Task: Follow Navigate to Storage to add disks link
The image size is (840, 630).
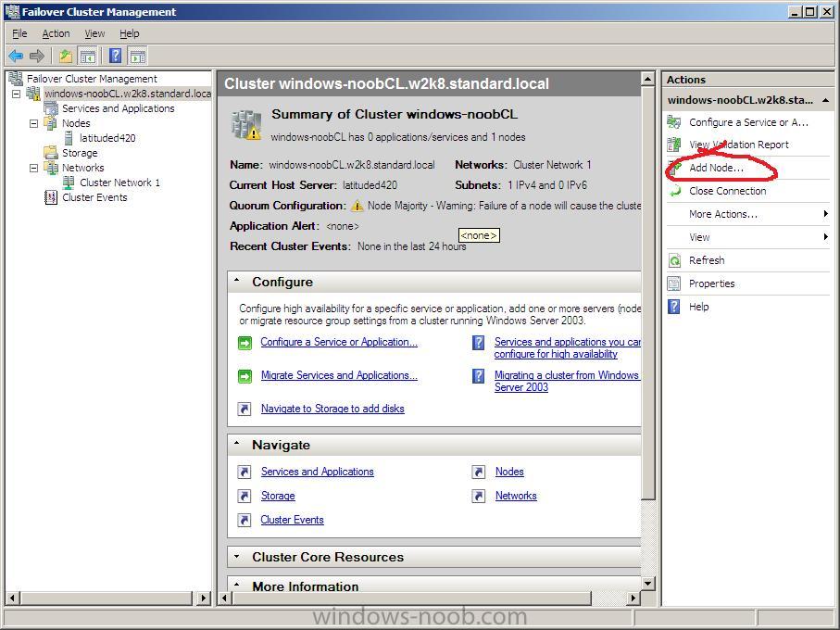Action: [332, 409]
